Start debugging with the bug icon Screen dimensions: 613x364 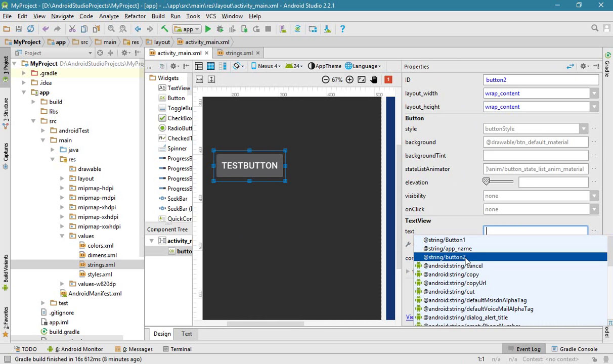(220, 29)
